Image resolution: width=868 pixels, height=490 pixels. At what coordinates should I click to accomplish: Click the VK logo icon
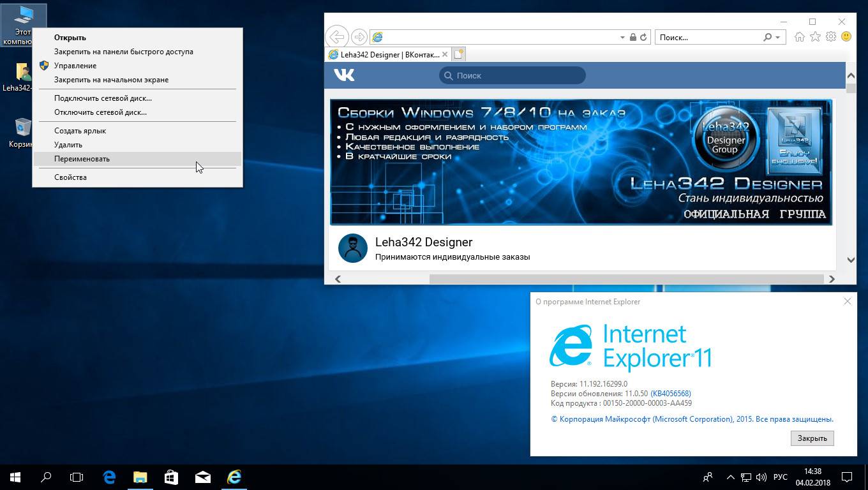coord(344,75)
